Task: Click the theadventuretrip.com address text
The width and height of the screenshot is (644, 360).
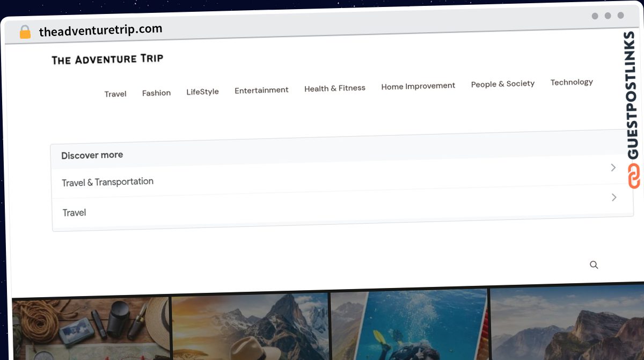Action: pos(100,31)
